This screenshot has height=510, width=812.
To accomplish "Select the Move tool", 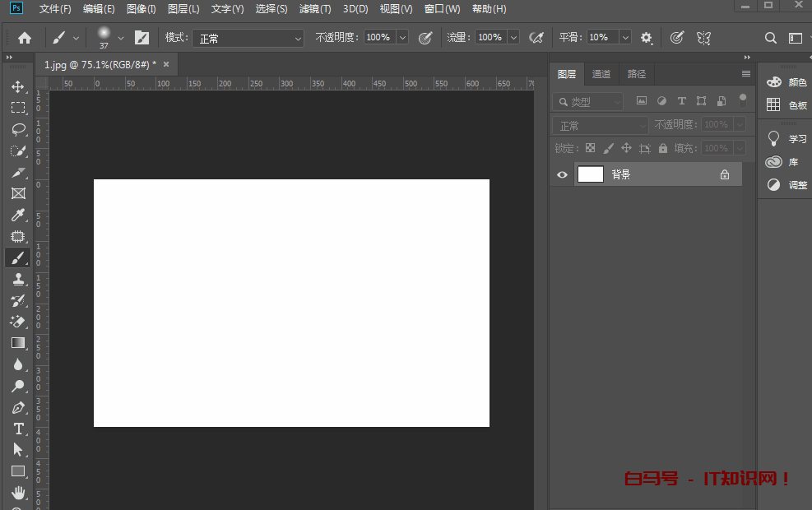I will point(17,86).
